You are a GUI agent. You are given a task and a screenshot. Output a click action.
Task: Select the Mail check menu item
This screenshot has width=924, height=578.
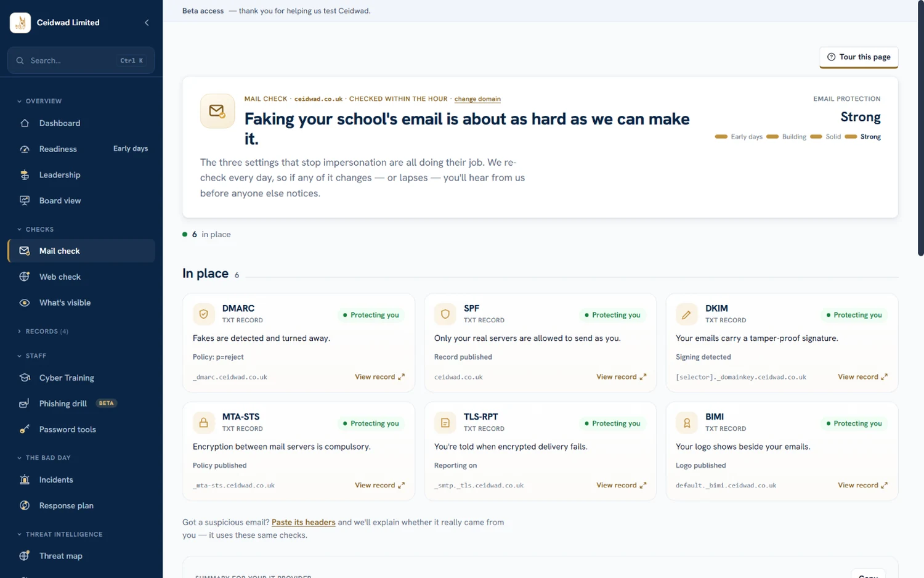tap(81, 251)
